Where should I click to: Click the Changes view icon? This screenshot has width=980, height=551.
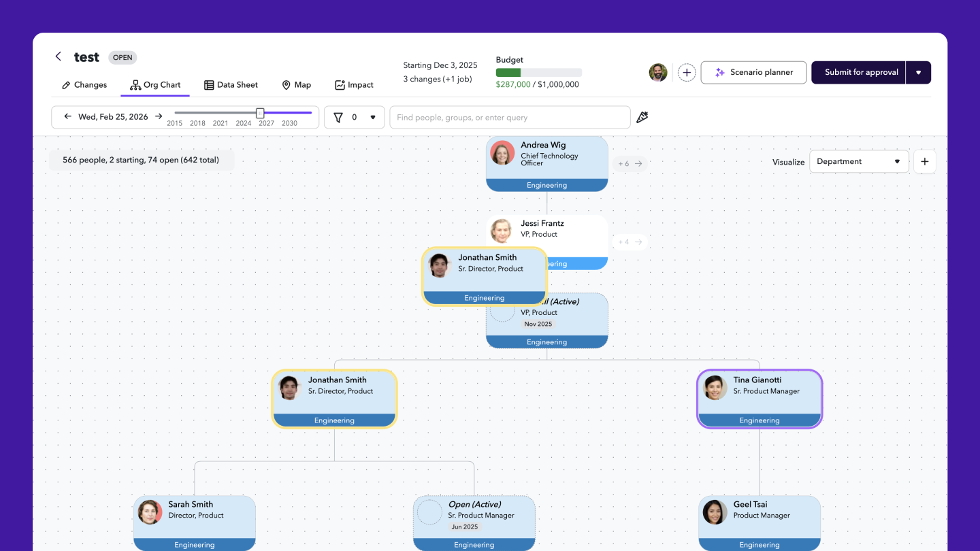click(x=84, y=84)
